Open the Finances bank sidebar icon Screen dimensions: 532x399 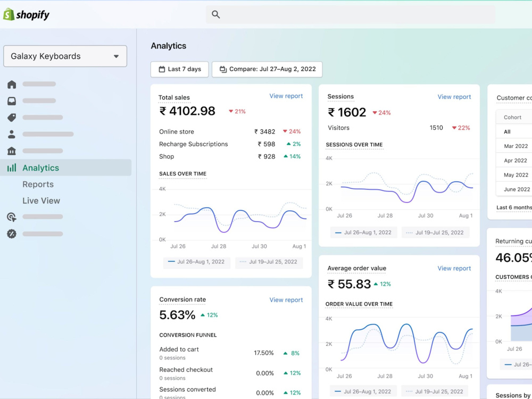(x=12, y=151)
